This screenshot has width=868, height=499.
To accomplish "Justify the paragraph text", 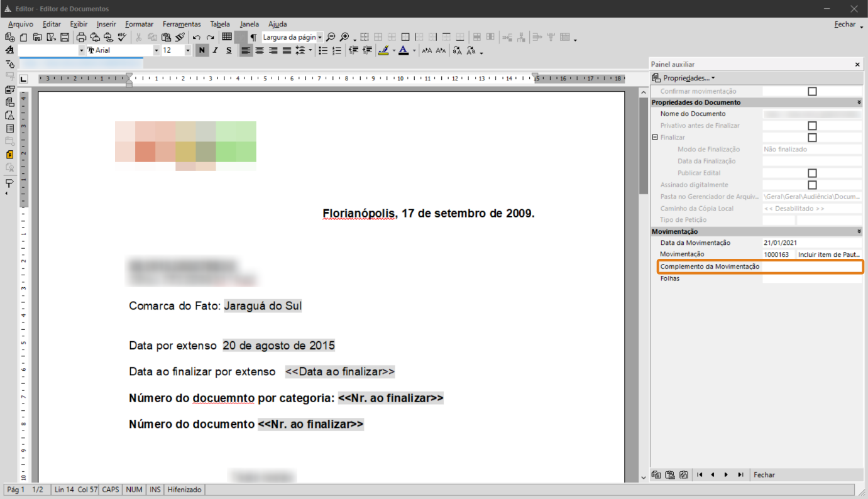I will coord(287,50).
